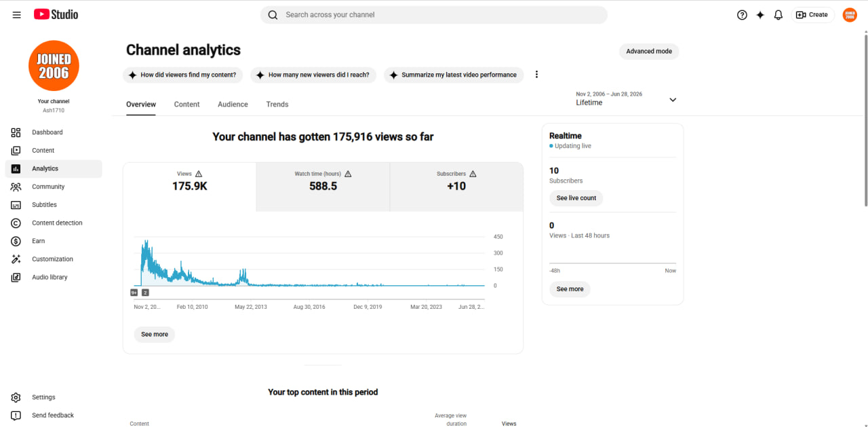
Task: Open Earn from the sidebar
Action: (x=54, y=241)
